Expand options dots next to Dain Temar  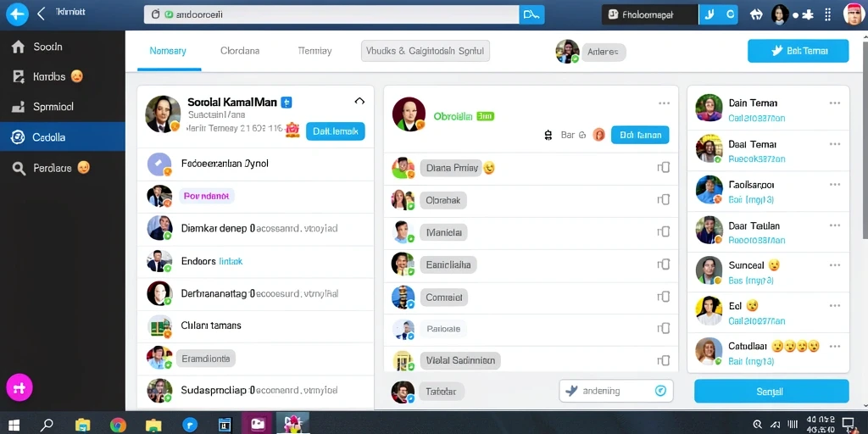(835, 103)
